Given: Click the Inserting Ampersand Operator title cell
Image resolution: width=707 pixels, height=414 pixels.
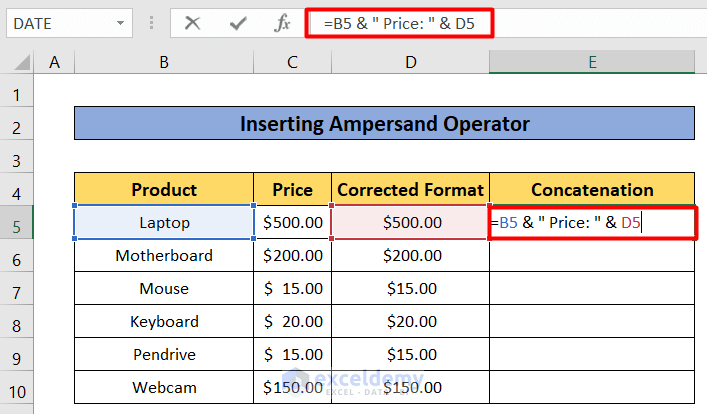Looking at the screenshot, I should [x=384, y=124].
